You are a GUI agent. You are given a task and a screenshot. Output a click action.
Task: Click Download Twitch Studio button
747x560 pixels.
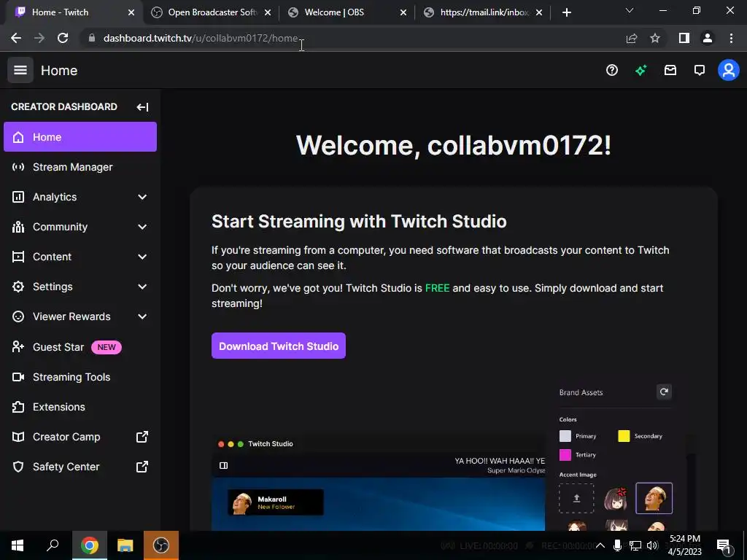point(278,346)
